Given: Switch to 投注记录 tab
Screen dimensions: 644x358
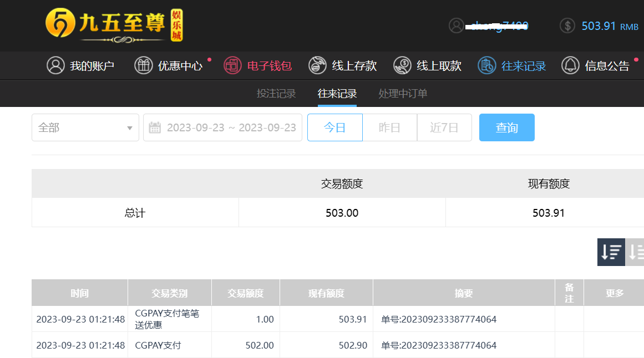Looking at the screenshot, I should pos(276,94).
